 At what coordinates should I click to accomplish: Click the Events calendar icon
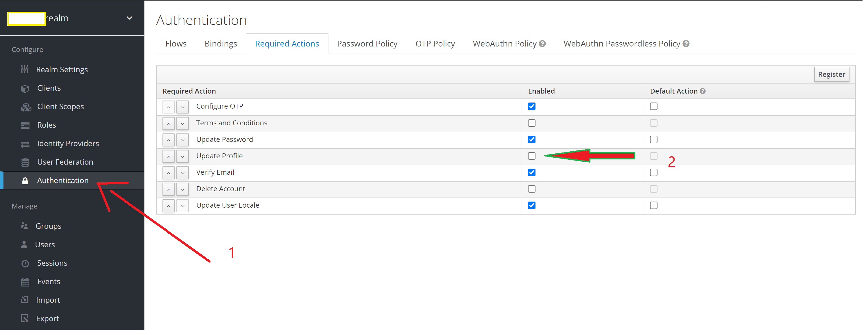(x=25, y=282)
